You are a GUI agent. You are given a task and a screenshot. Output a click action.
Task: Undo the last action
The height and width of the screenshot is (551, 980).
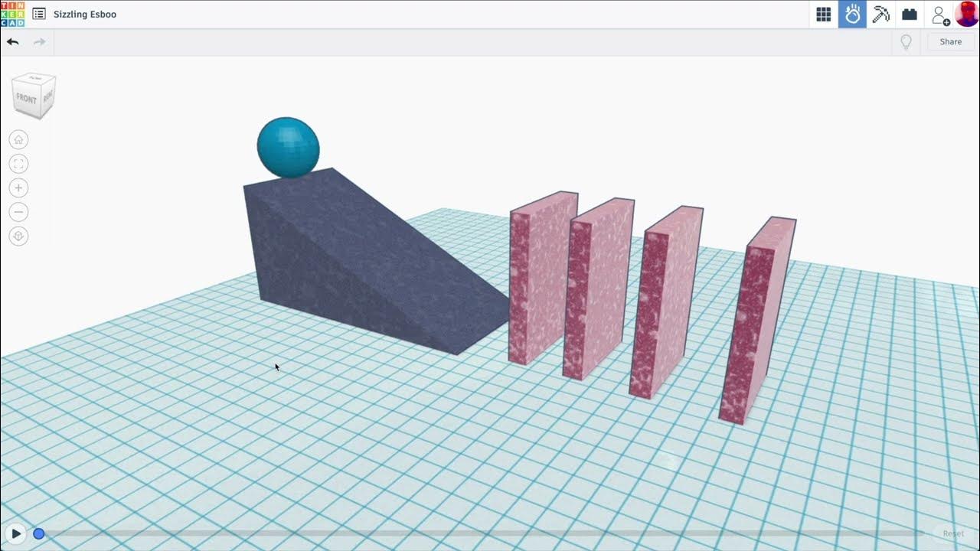(12, 41)
